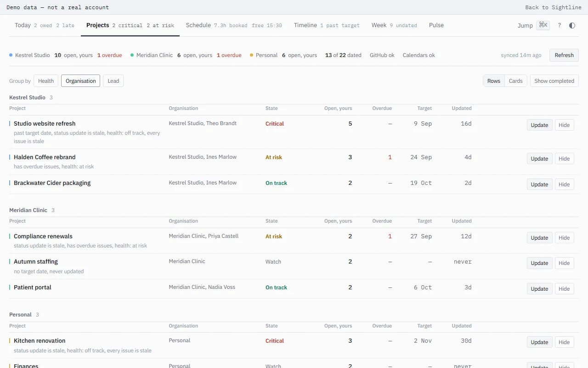Hide Autumn staffing row
Image resolution: width=588 pixels, height=368 pixels.
pos(564,263)
